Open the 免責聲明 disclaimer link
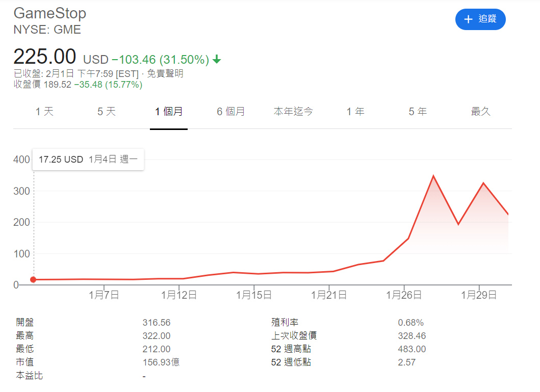540x392 pixels. point(165,73)
